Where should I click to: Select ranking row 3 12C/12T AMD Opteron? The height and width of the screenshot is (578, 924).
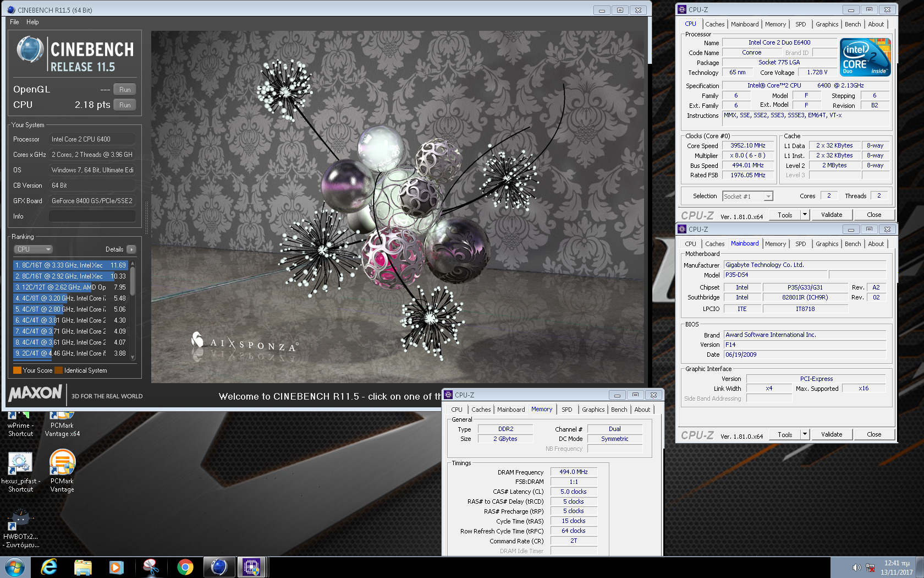(x=70, y=287)
